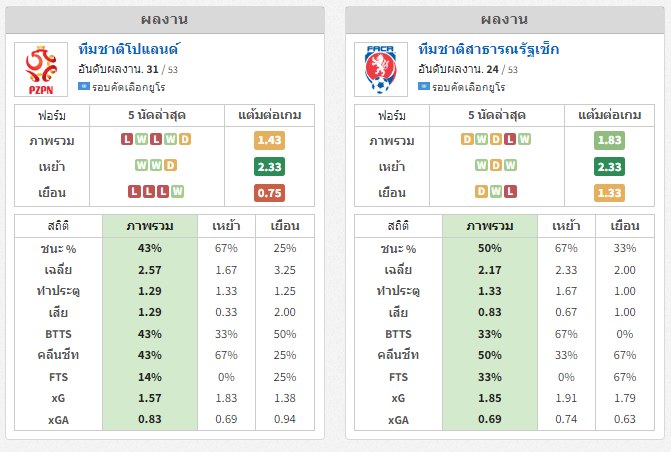Switch to เหย้า stats column for Poland
The image size is (671, 452).
pyautogui.click(x=226, y=226)
